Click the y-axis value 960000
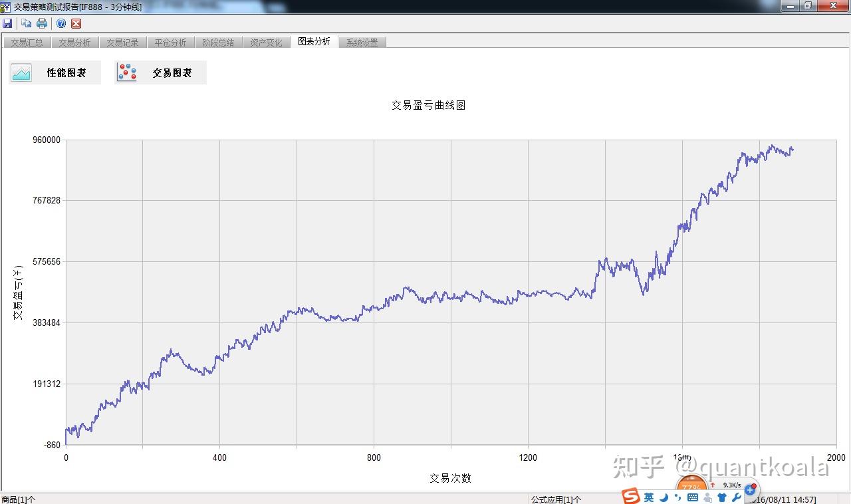This screenshot has height=504, width=851. (46, 140)
